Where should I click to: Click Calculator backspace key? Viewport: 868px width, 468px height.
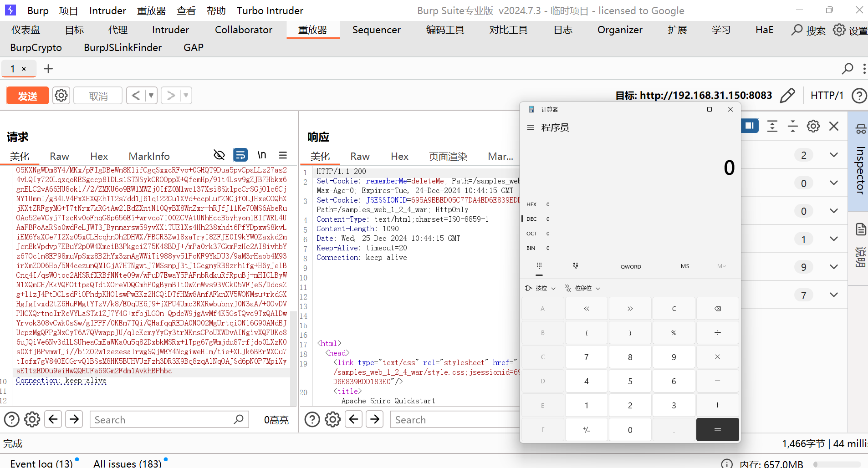718,309
